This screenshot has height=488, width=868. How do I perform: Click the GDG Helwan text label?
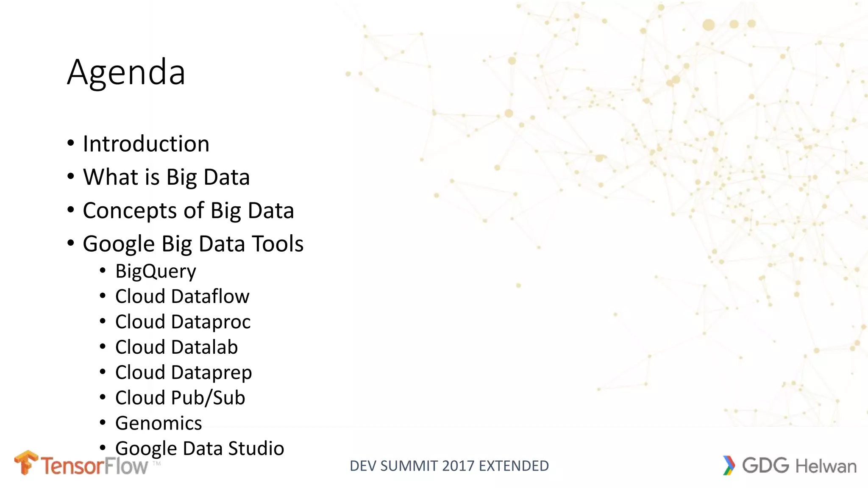(799, 466)
